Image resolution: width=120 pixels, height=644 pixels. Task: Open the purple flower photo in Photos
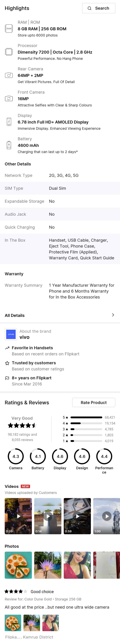click(48, 565)
